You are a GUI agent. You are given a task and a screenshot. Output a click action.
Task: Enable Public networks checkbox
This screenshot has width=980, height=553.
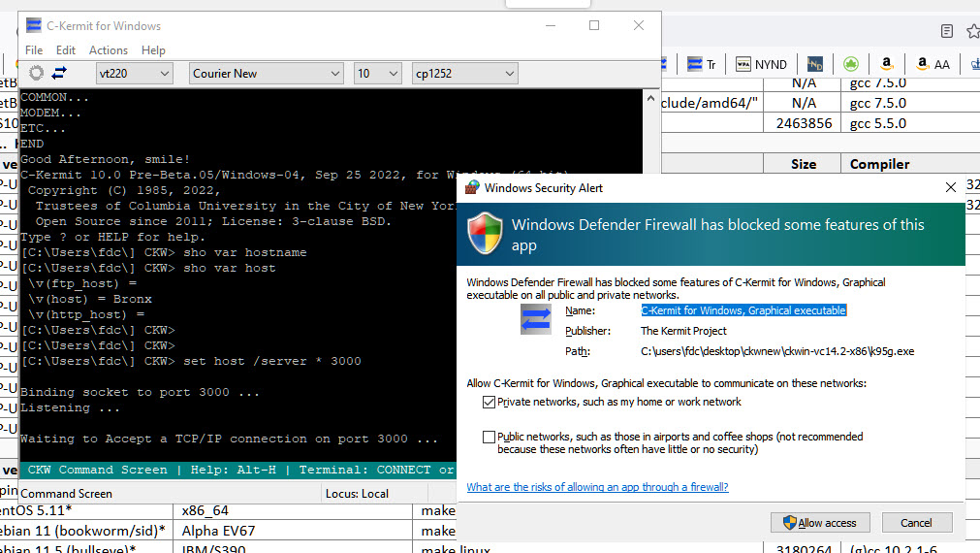click(x=489, y=437)
